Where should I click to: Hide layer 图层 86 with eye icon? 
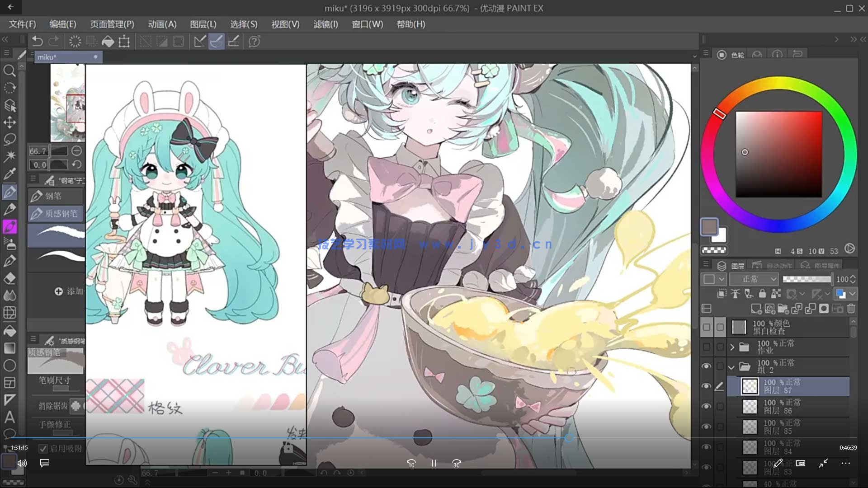pos(706,406)
